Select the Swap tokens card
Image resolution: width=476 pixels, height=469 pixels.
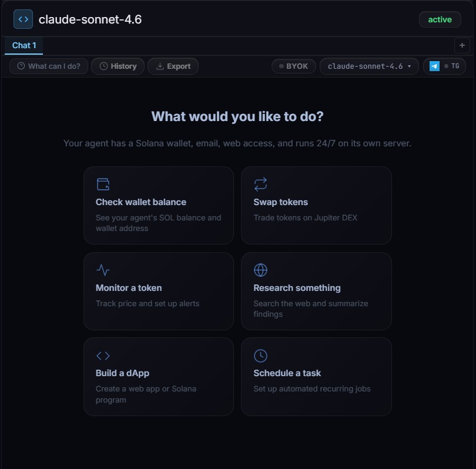[316, 205]
